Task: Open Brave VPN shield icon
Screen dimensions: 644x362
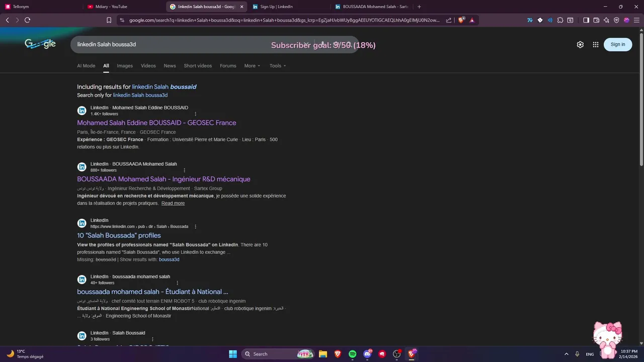Action: 616,20
